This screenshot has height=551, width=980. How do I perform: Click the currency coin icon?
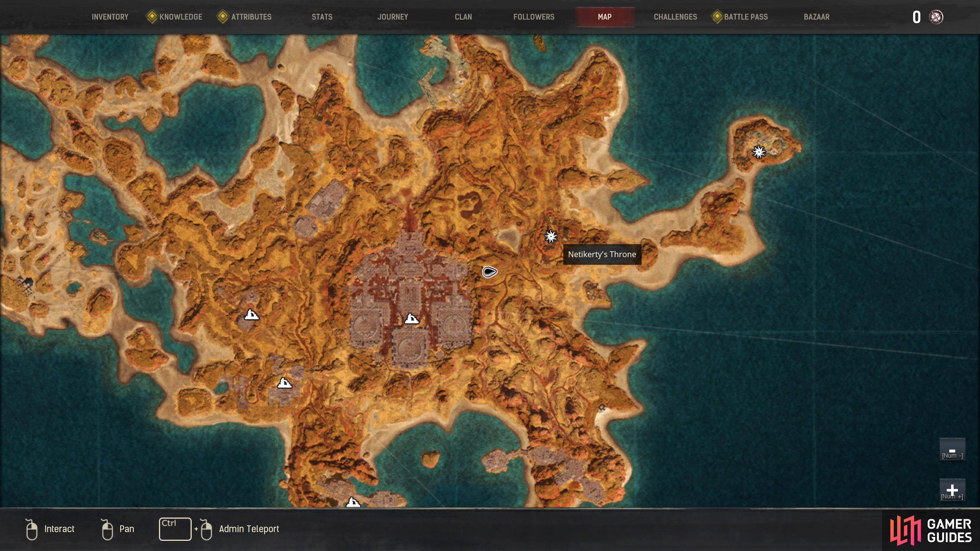tap(936, 17)
